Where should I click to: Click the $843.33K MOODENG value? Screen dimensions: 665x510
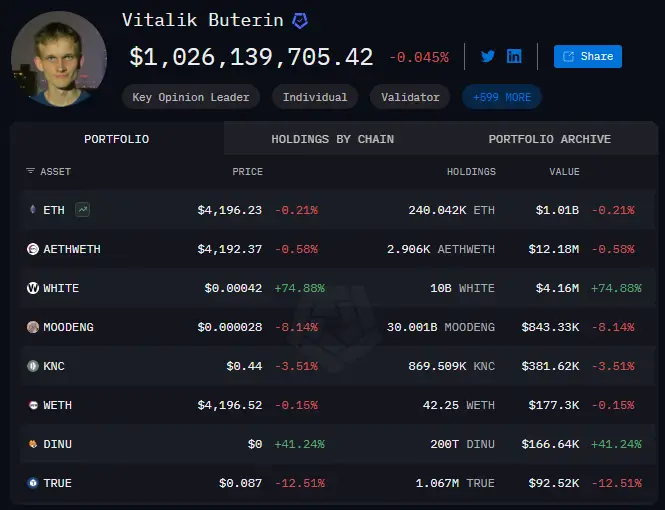[x=550, y=327]
